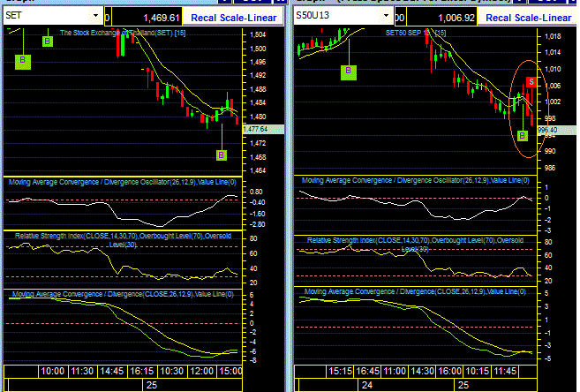Image resolution: width=580 pixels, height=392 pixels.
Task: Click the S50U13 symbol text box
Action: pyautogui.click(x=338, y=16)
